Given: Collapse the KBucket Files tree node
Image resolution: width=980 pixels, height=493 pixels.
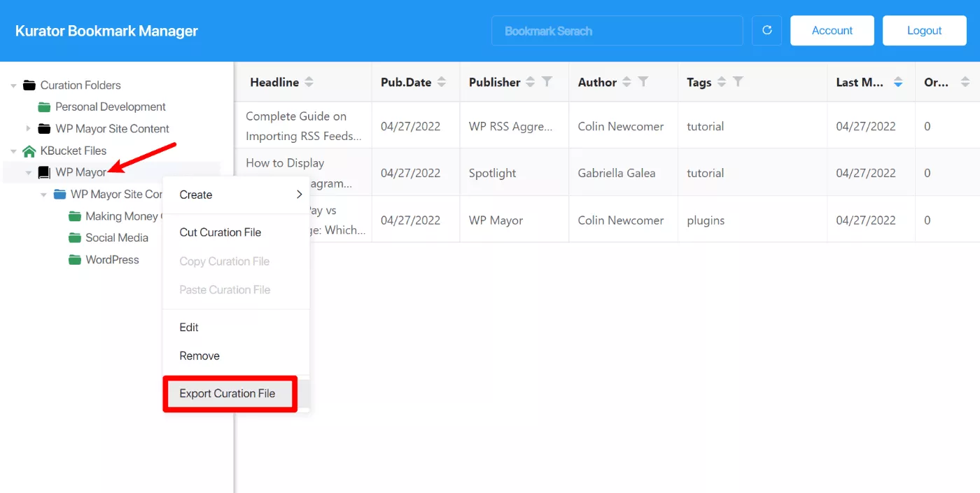Looking at the screenshot, I should click(x=13, y=151).
